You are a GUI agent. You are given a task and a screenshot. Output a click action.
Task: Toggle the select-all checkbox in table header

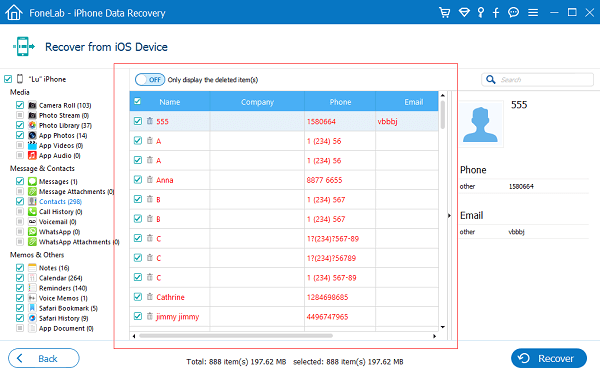coord(137,101)
